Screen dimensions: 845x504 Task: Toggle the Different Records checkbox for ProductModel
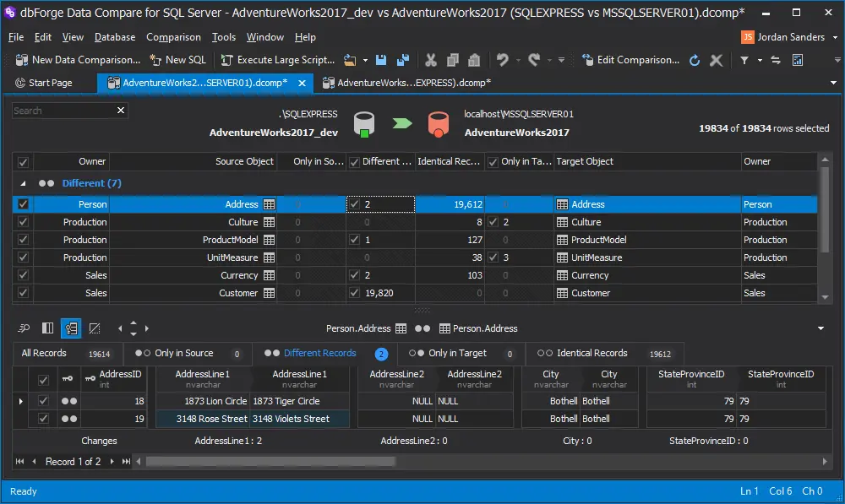[355, 240]
